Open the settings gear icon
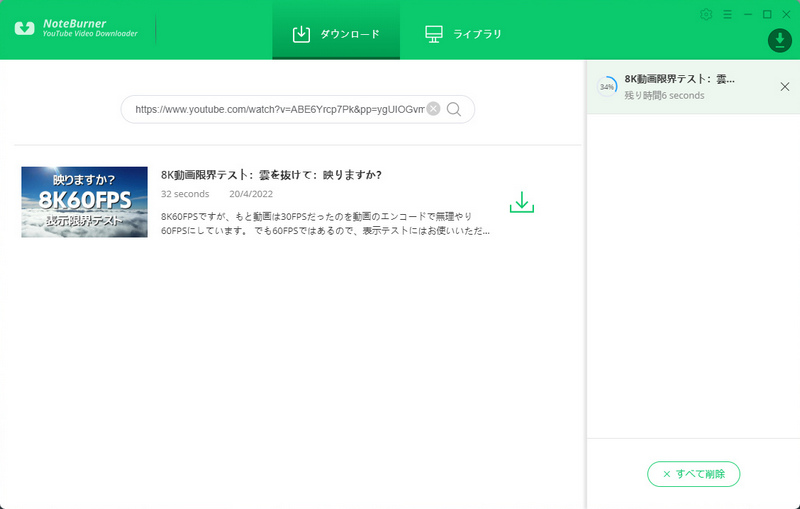 [x=706, y=14]
